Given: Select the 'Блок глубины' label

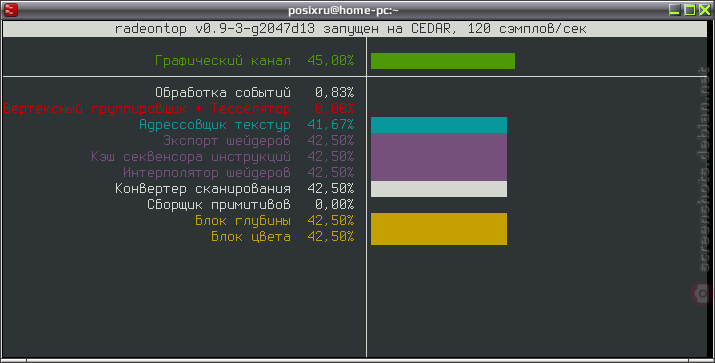Looking at the screenshot, I should pyautogui.click(x=243, y=221).
